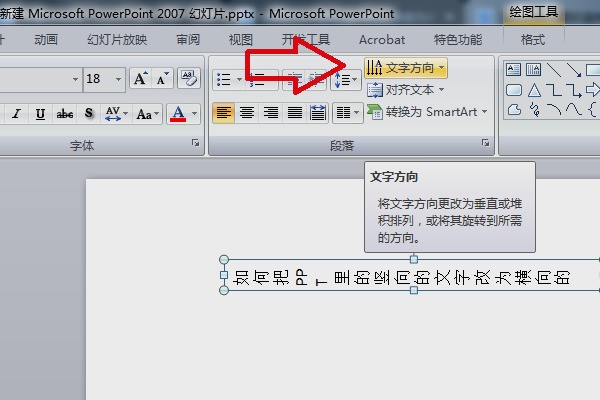
Task: Switch to the Acrobat tab
Action: point(382,40)
